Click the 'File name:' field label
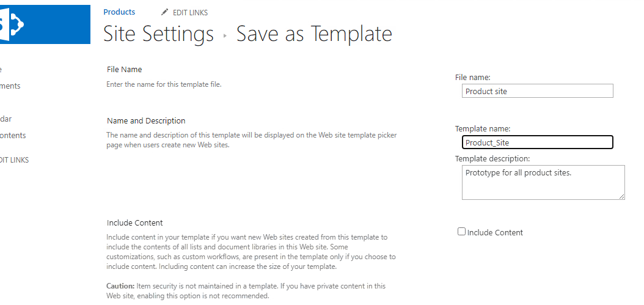 [x=473, y=78]
